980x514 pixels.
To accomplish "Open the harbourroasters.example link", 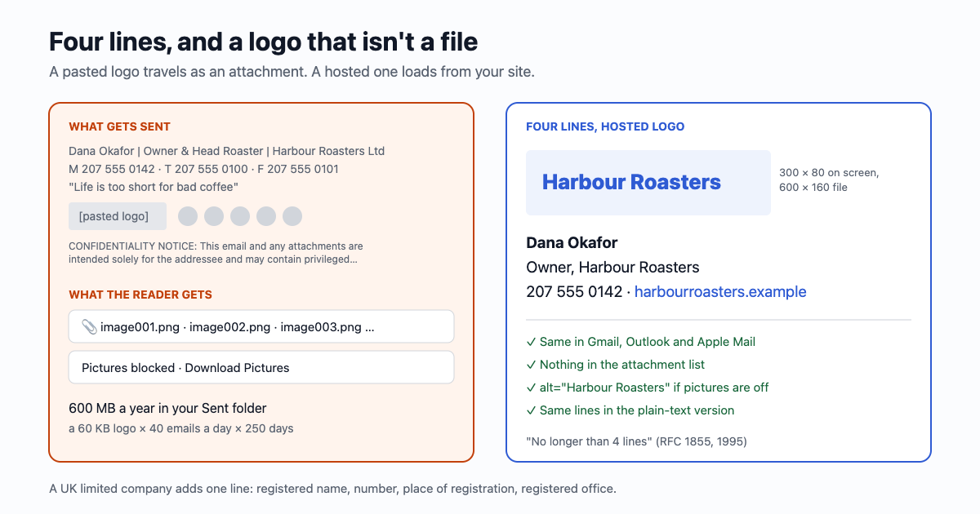I will click(720, 292).
